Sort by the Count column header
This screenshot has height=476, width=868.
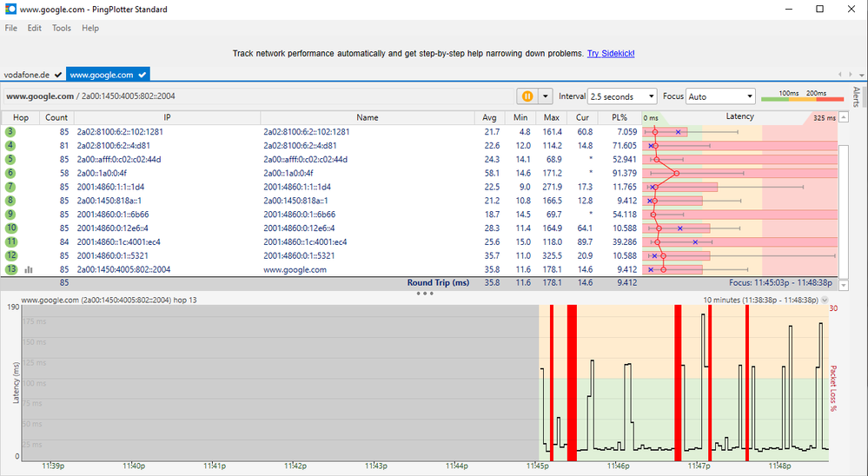(56, 117)
